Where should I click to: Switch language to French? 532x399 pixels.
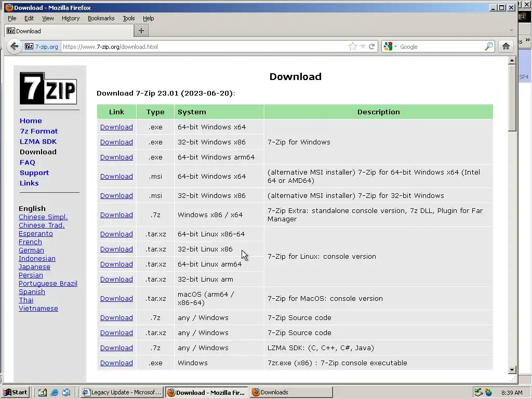click(30, 242)
